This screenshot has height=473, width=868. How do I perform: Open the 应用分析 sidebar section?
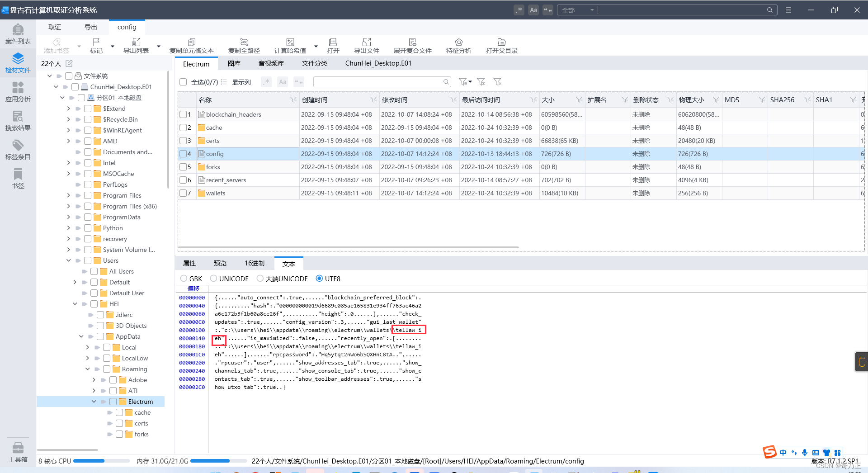click(x=18, y=92)
